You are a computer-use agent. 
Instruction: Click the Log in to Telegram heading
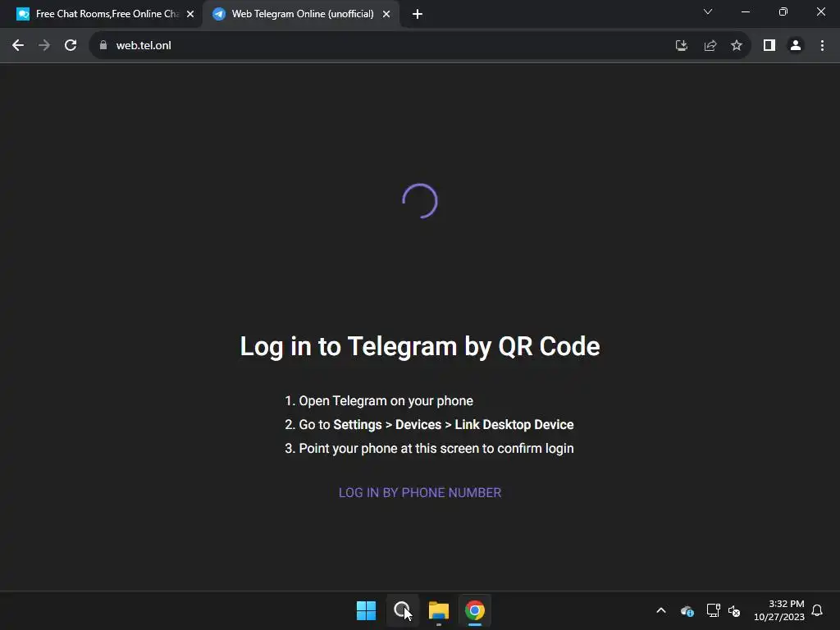coord(420,346)
